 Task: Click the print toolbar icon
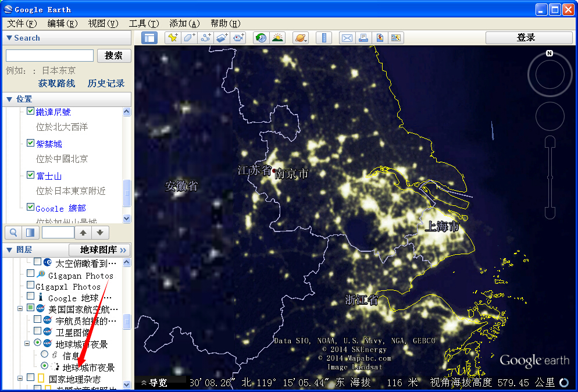(x=363, y=38)
